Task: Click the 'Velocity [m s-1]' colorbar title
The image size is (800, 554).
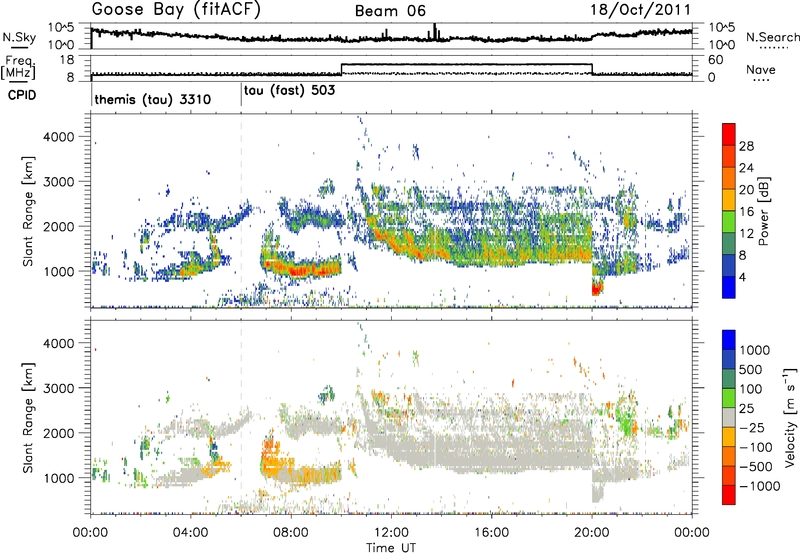Action: (790, 417)
